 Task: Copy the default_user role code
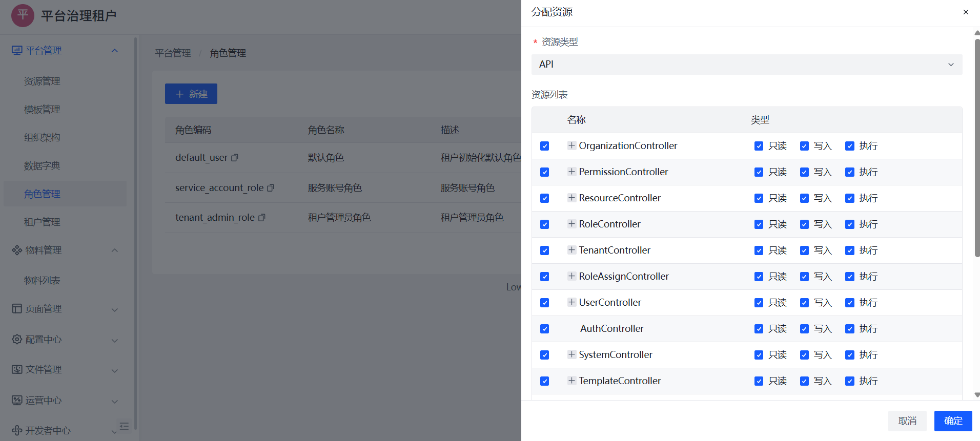click(235, 158)
